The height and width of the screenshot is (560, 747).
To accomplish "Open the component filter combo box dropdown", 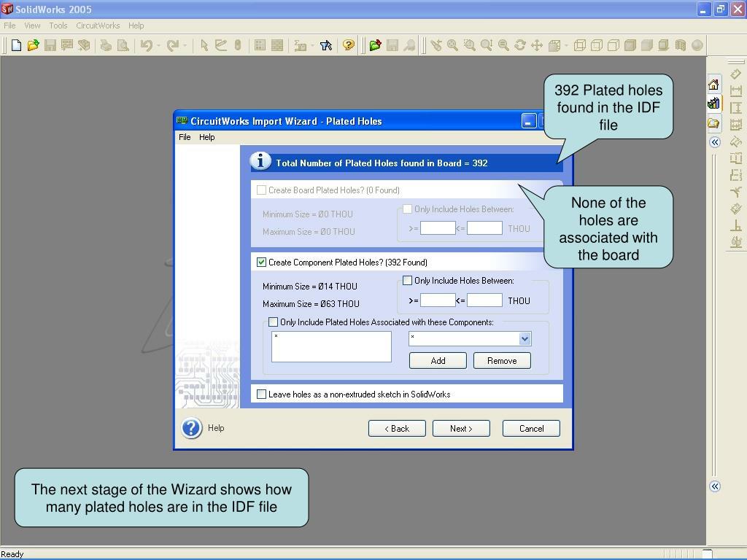I will coord(525,338).
